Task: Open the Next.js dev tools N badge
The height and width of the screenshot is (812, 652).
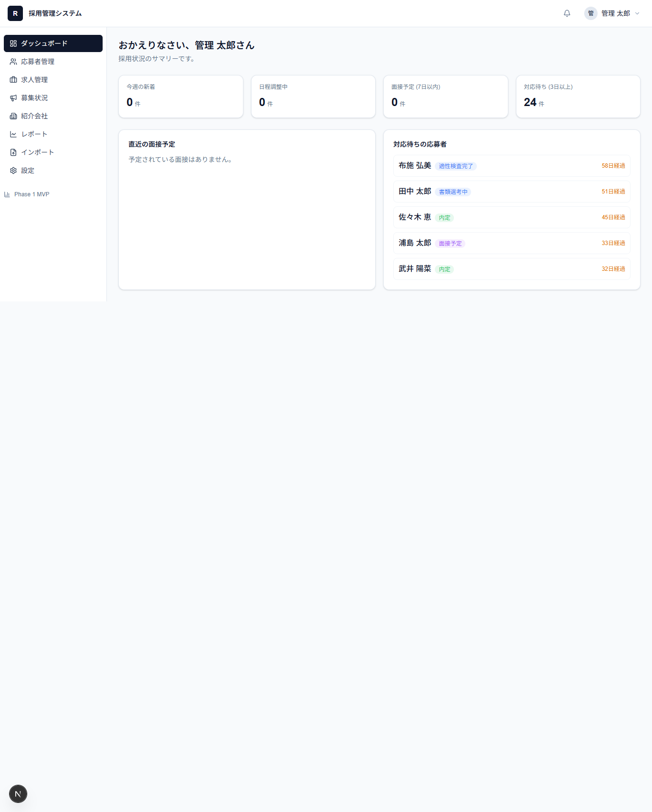Action: coord(18,794)
